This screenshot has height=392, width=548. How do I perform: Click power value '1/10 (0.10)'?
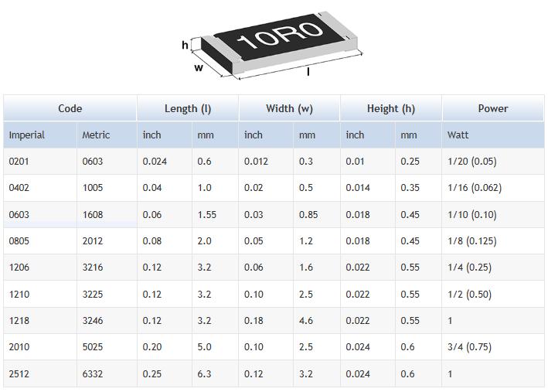pos(471,214)
